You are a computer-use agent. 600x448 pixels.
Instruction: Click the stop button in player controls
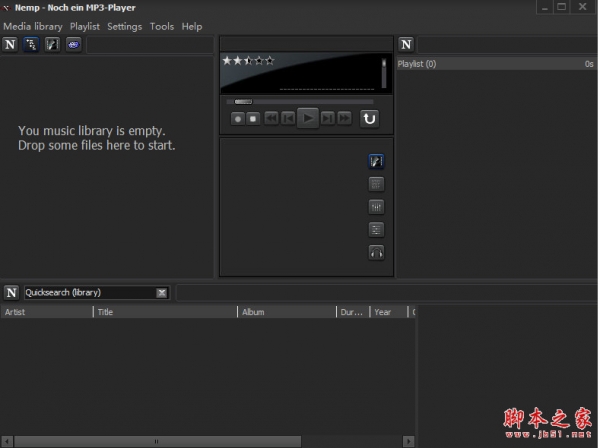pos(253,119)
